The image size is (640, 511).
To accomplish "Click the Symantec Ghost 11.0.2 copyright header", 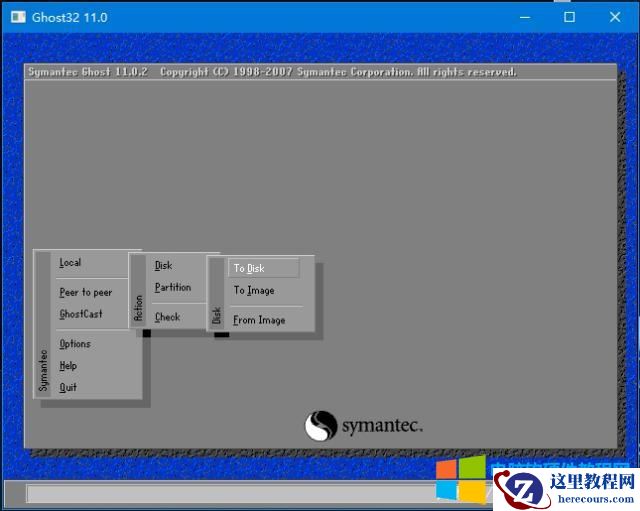I will click(x=272, y=72).
